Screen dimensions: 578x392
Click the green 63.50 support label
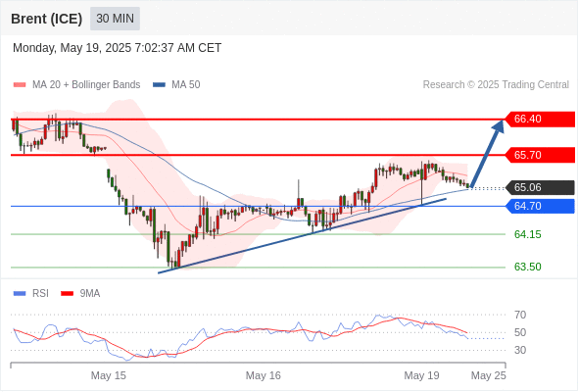[x=527, y=267]
